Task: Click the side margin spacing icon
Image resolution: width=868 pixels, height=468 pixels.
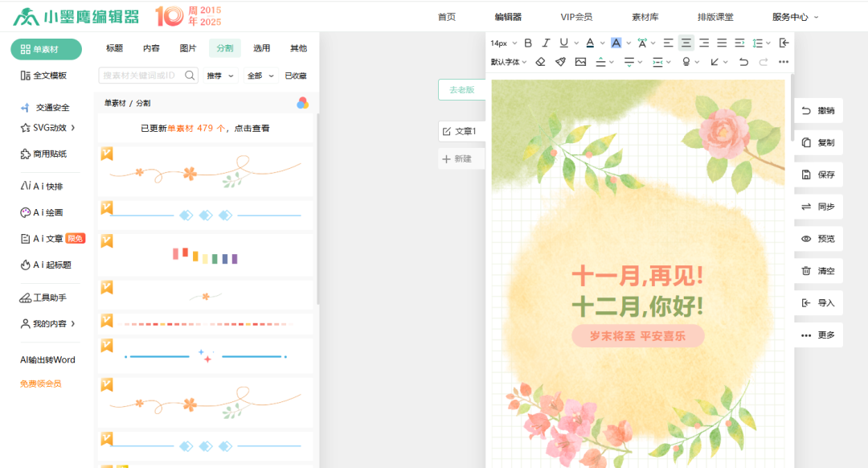Action: tap(657, 62)
